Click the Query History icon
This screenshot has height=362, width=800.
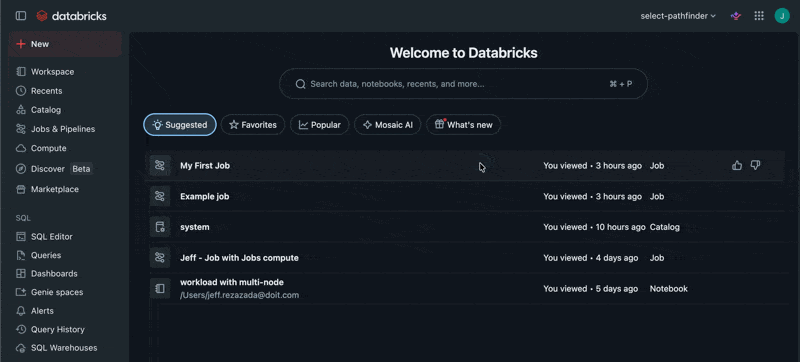pos(21,329)
